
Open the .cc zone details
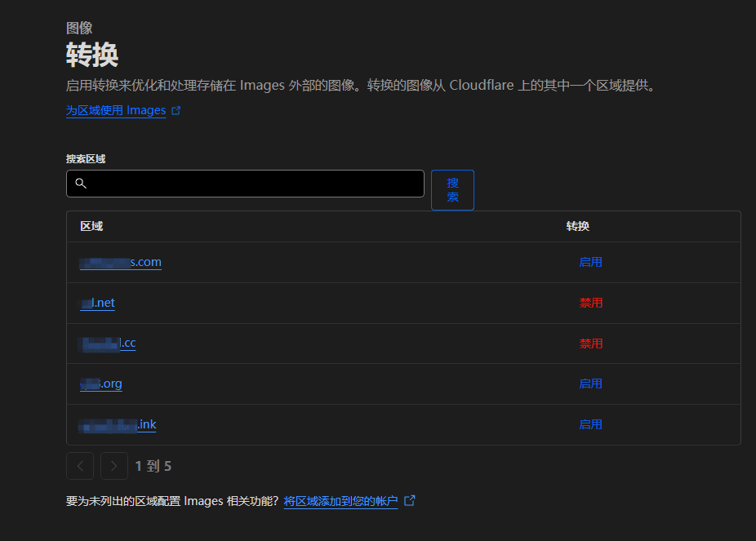[107, 343]
